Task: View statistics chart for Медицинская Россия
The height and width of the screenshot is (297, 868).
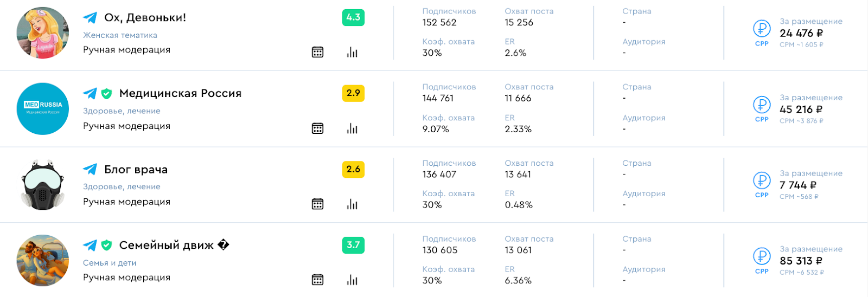Action: (x=352, y=128)
